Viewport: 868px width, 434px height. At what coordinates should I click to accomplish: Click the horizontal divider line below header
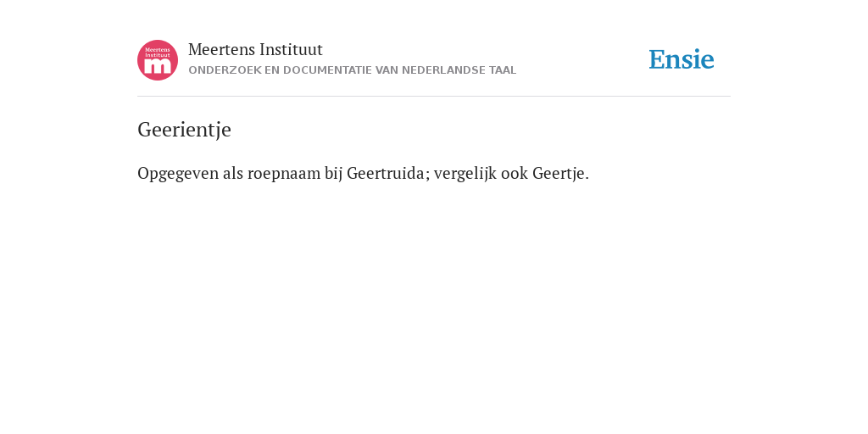pos(434,97)
